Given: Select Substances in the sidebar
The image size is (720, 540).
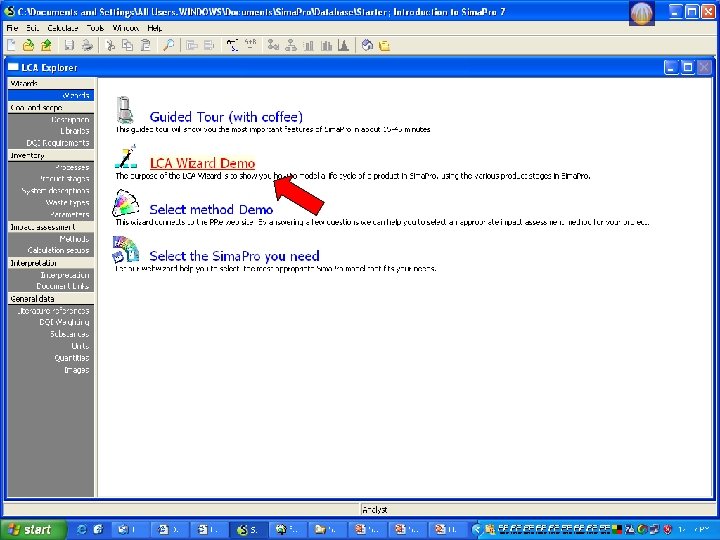Looking at the screenshot, I should coord(70,334).
